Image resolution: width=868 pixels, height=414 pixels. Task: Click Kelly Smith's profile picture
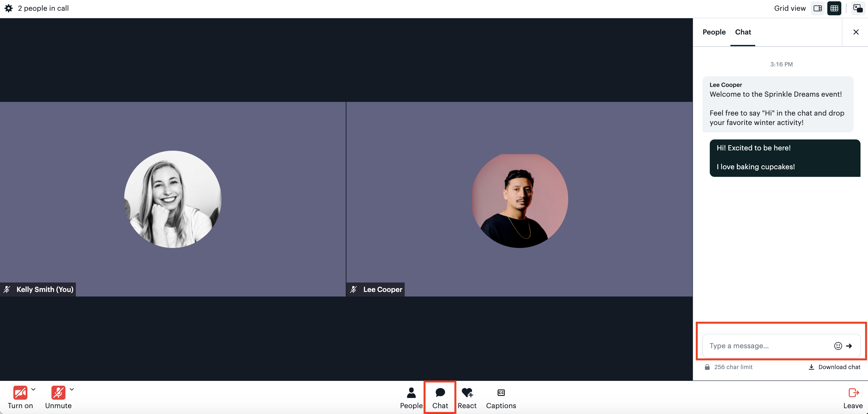coord(173,199)
